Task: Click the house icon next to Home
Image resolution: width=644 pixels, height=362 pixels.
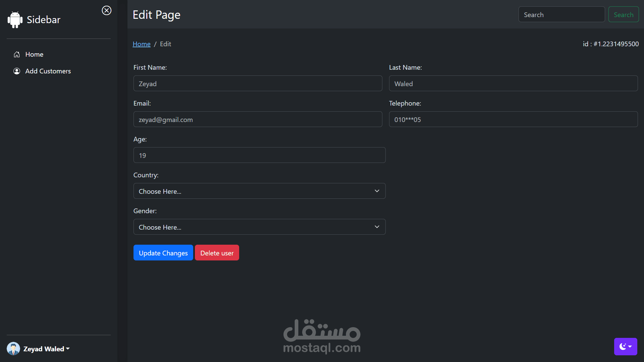Action: [x=17, y=54]
